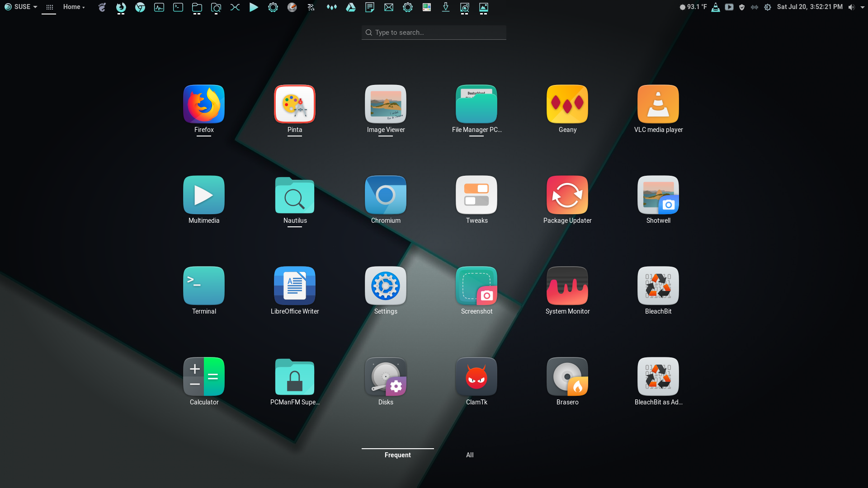Viewport: 868px width, 488px height.
Task: Open the Settings application
Action: (386, 286)
